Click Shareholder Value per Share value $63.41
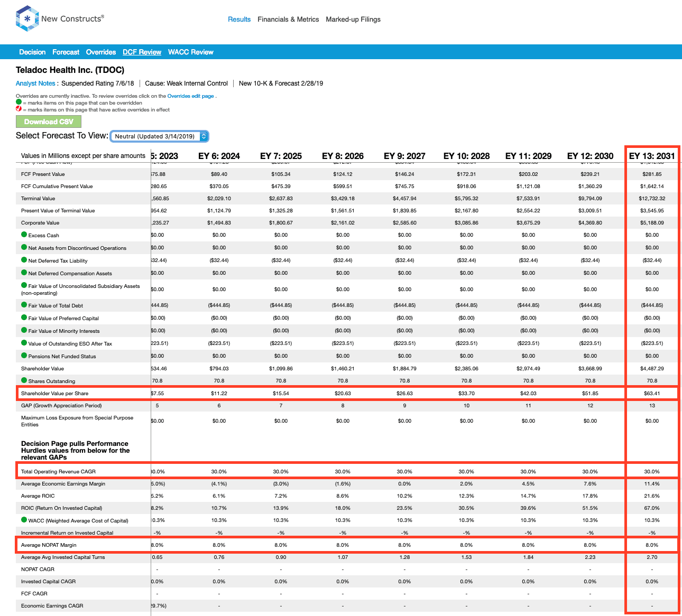Image resolution: width=682 pixels, height=616 pixels. (652, 393)
